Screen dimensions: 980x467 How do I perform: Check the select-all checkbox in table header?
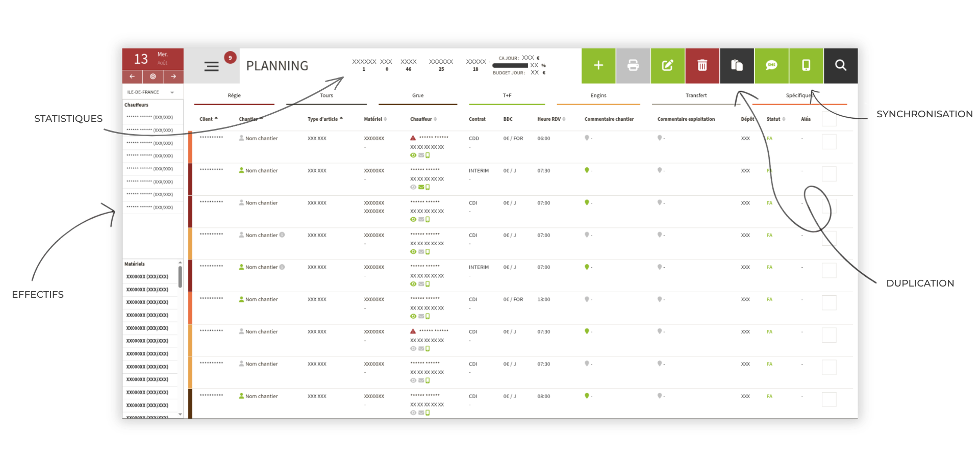click(829, 119)
